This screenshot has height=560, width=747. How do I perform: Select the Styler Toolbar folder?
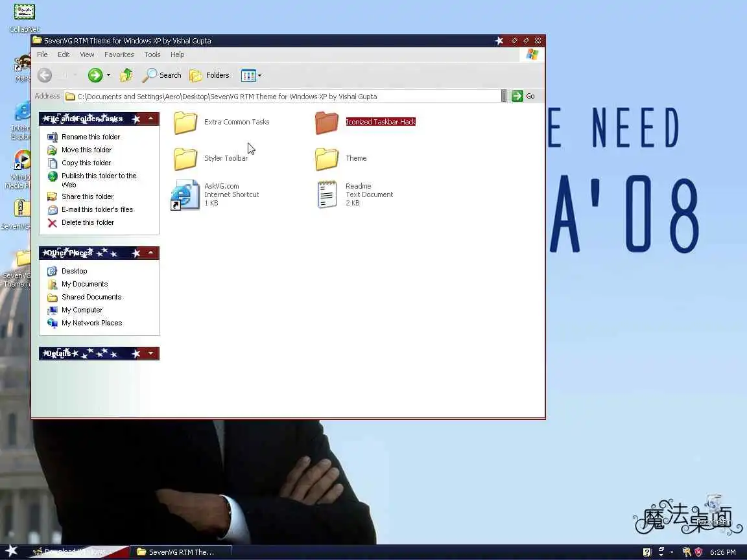211,158
